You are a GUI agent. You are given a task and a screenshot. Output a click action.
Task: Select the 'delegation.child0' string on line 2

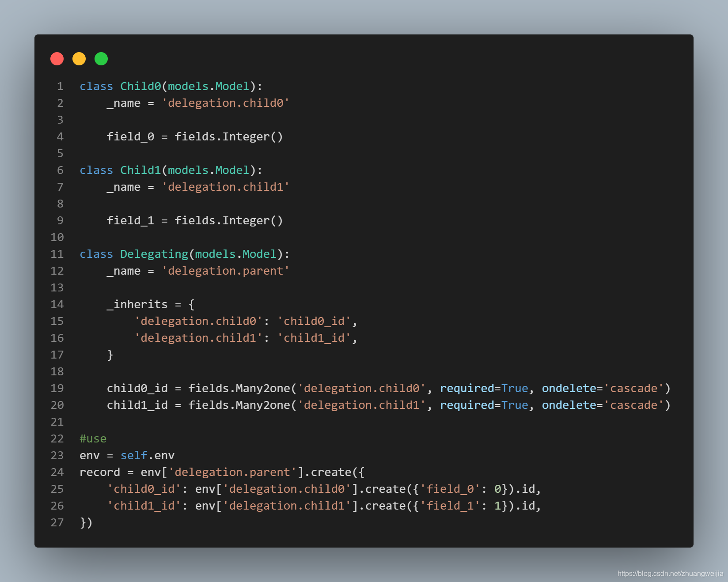225,103
